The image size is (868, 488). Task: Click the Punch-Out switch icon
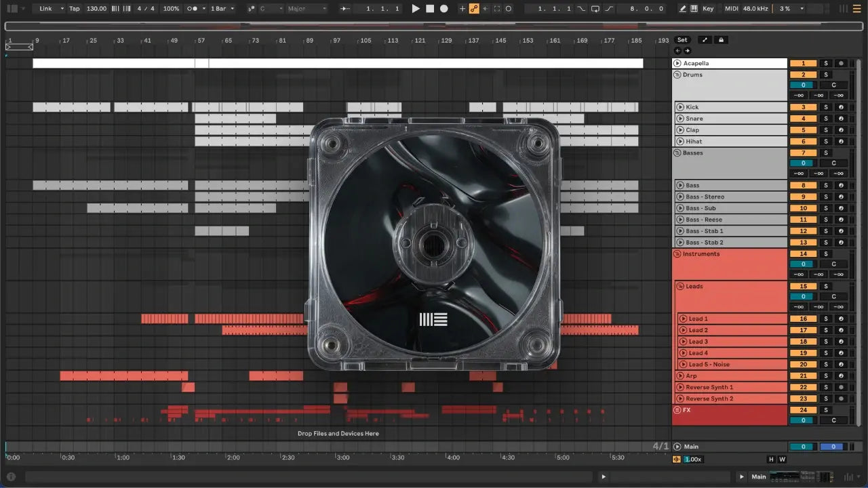point(609,9)
